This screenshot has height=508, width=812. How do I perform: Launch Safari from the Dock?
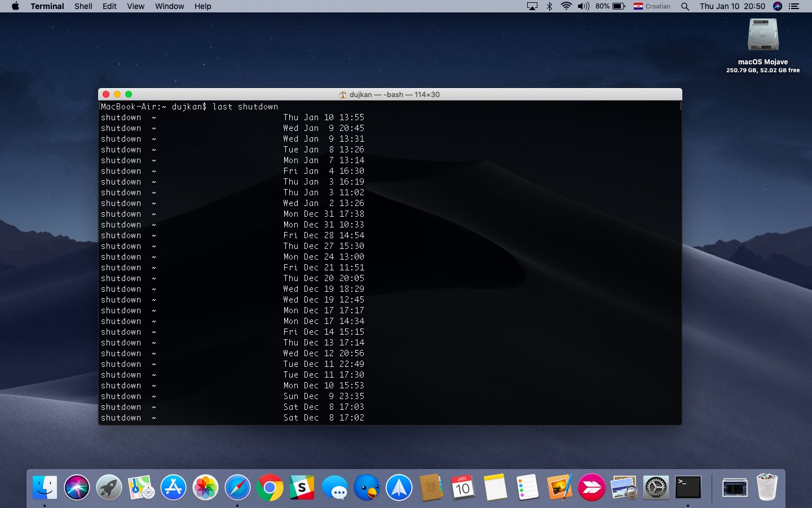(x=237, y=487)
